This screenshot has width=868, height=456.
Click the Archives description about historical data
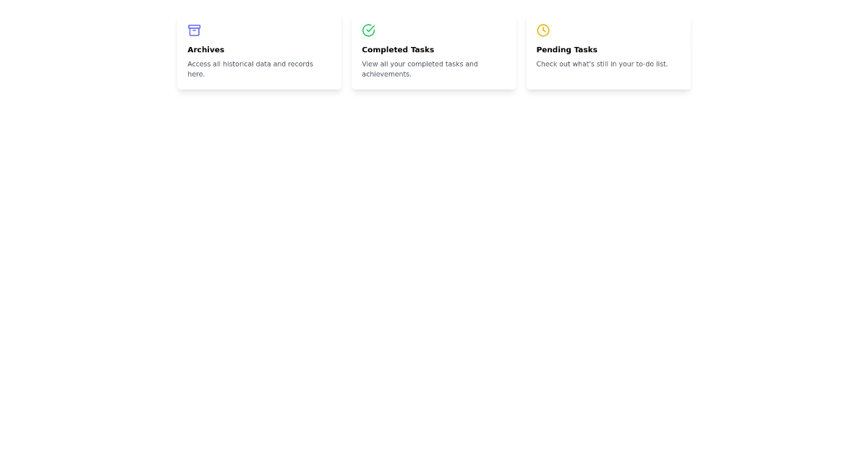250,69
